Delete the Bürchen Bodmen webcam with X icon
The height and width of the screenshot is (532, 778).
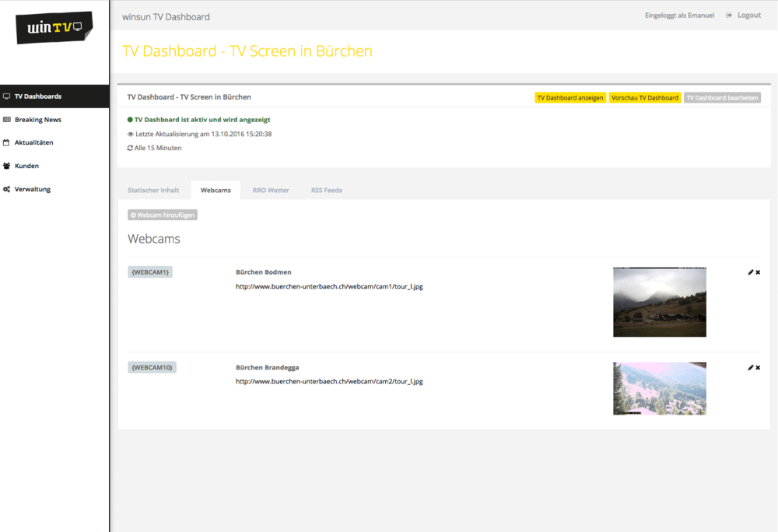[758, 272]
